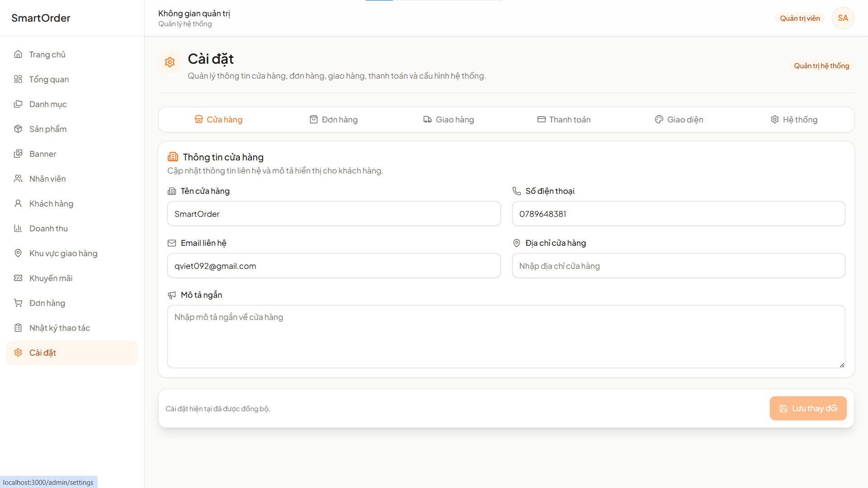Click the Trang chủ home icon

tap(18, 54)
